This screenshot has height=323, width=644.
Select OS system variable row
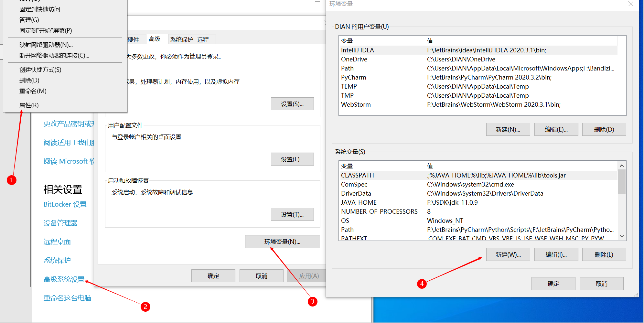(x=478, y=221)
